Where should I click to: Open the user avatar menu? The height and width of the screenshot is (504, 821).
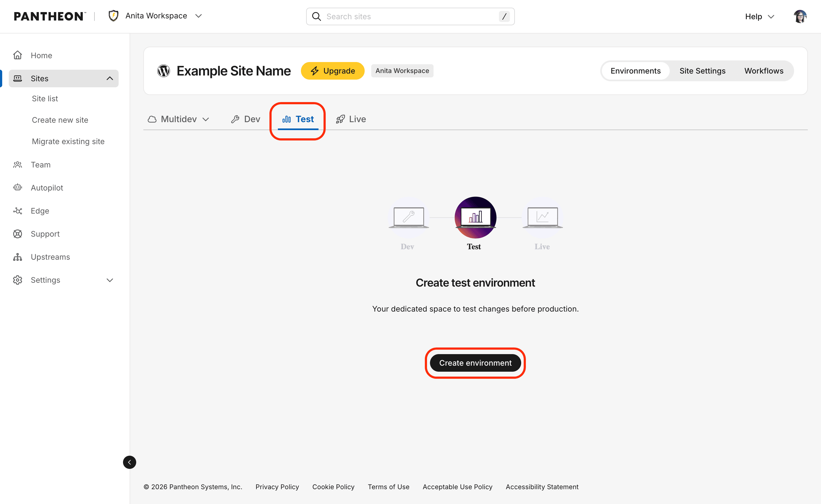pos(800,16)
